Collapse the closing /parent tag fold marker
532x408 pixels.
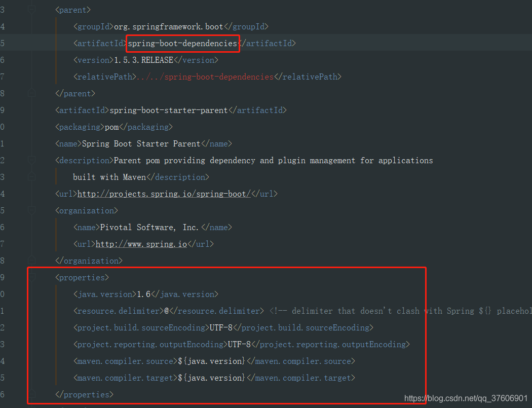tap(31, 93)
